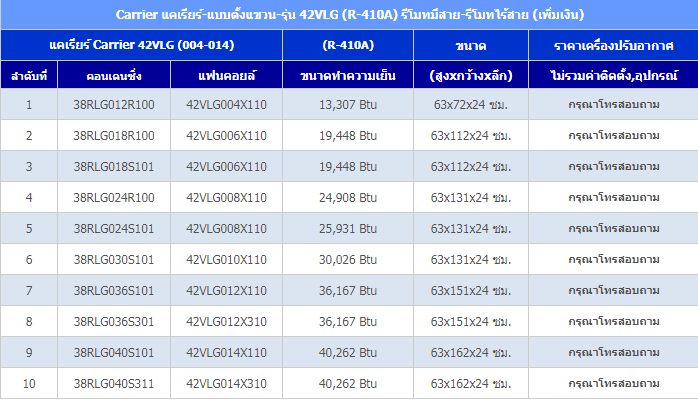Select the '(สูงxกว้างxลึก)' header cell
Viewport: 698px width, 411px height.
point(471,76)
